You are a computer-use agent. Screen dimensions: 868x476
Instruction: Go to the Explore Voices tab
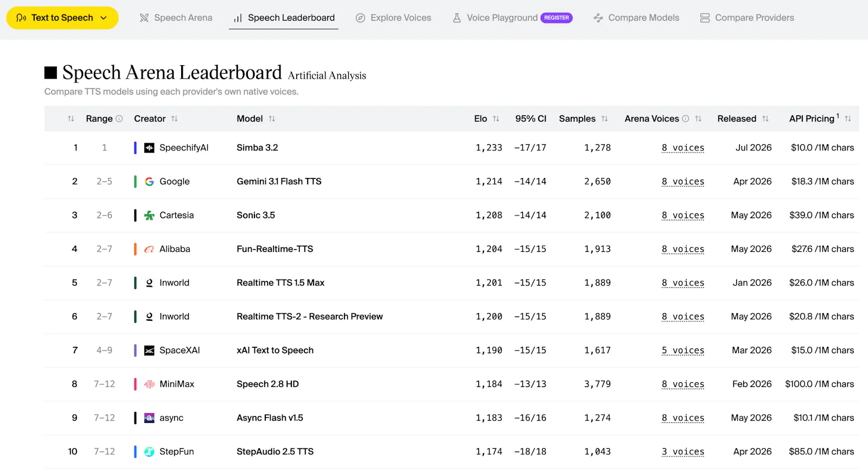point(393,18)
